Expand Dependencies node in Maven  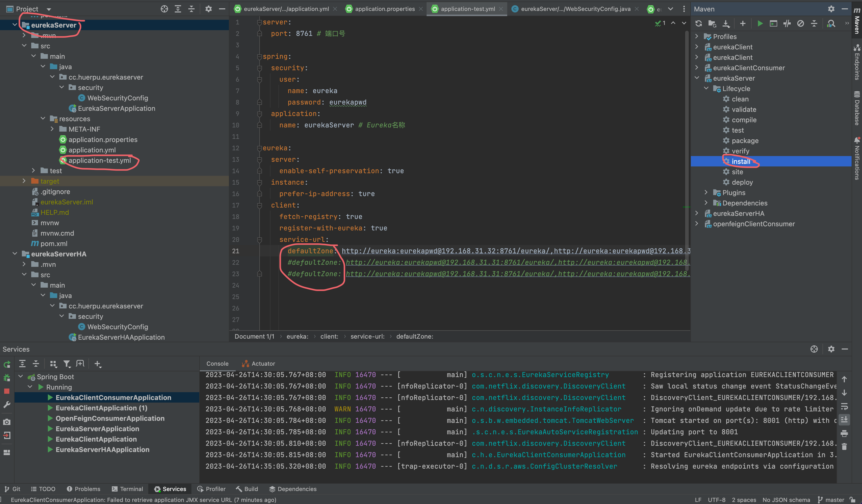(x=706, y=203)
